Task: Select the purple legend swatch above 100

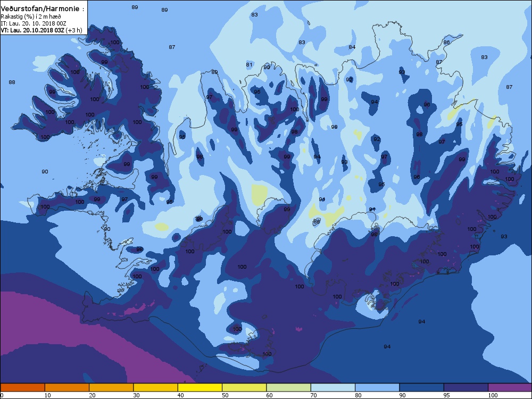Action: 510,387
